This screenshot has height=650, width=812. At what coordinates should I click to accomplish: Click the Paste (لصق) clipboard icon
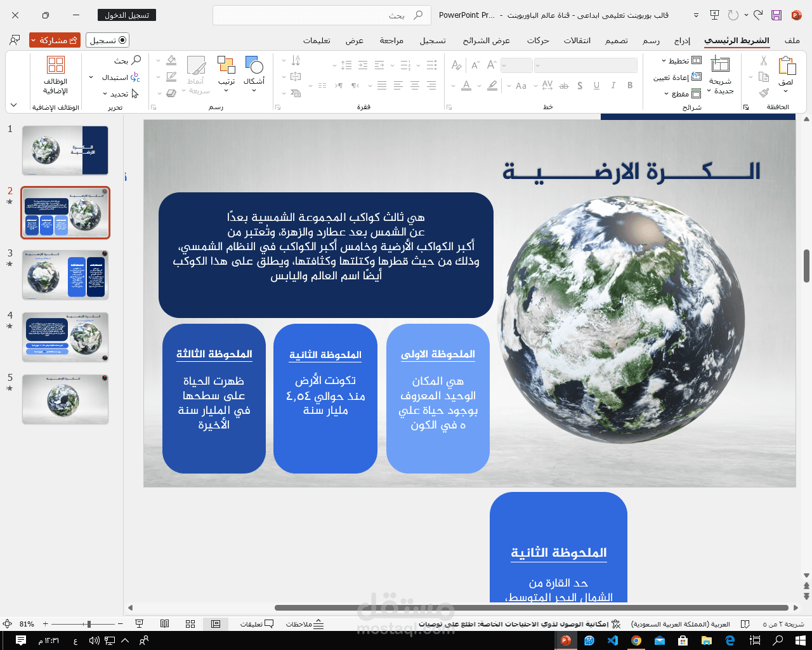[787, 67]
